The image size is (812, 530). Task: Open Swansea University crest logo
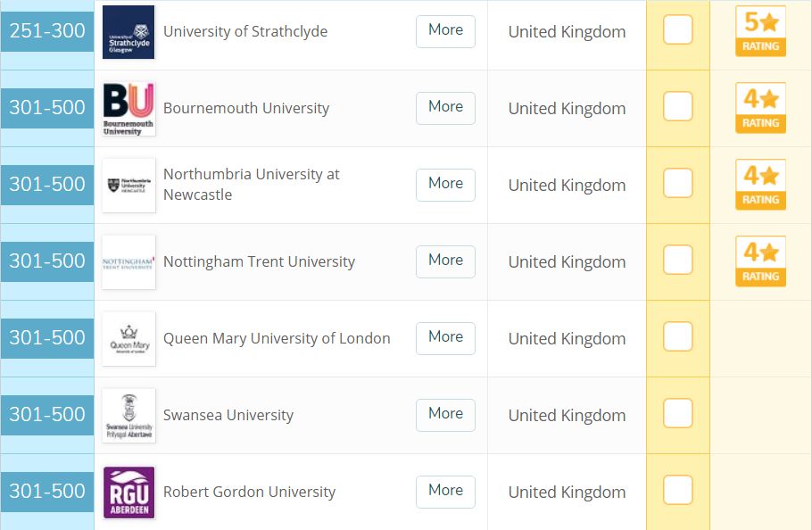tap(128, 415)
